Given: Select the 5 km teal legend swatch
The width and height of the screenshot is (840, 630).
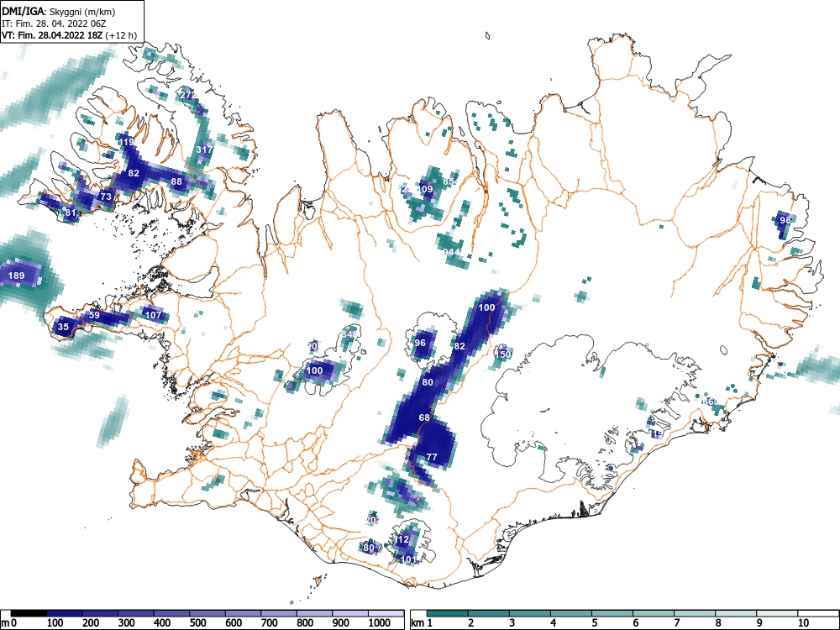Looking at the screenshot, I should (x=612, y=613).
